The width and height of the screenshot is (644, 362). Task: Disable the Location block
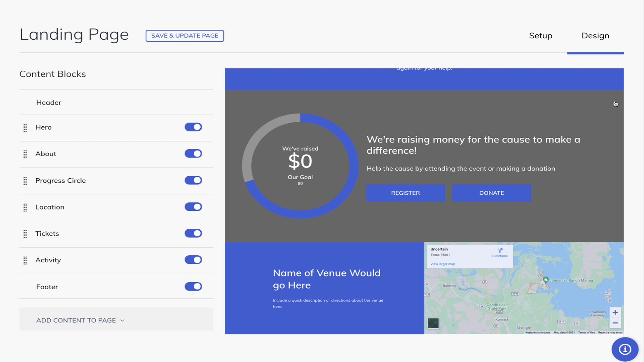point(193,207)
